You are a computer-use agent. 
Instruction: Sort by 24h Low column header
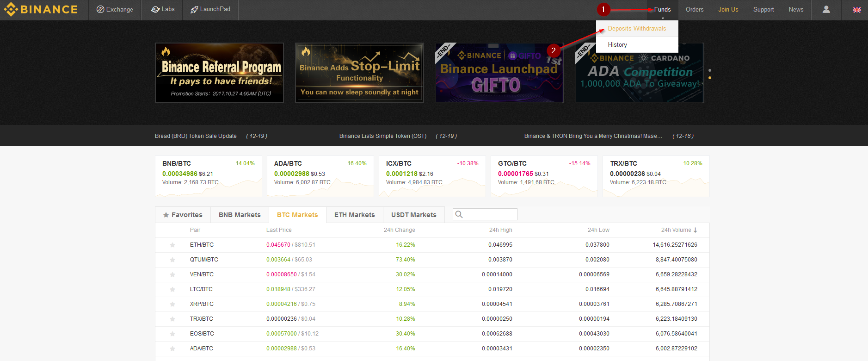coord(598,230)
